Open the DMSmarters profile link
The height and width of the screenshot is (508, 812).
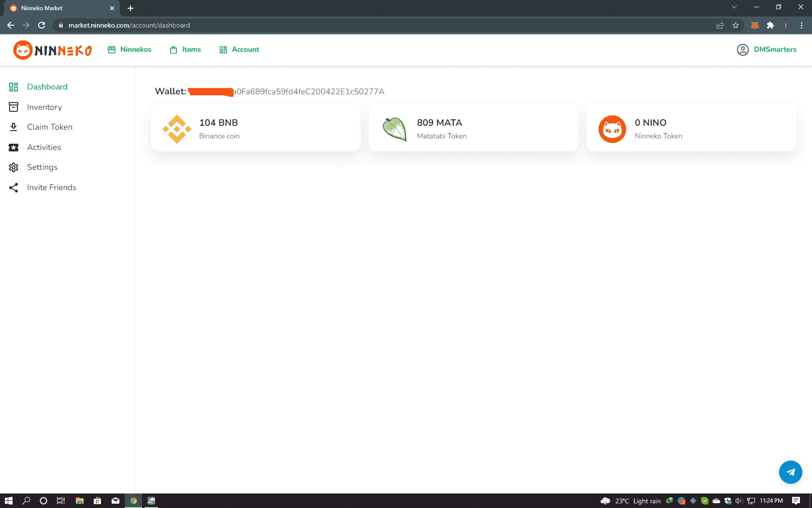tap(775, 49)
